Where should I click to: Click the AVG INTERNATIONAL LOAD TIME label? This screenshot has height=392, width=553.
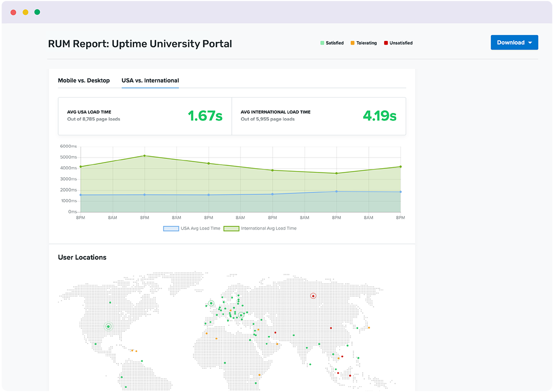click(276, 112)
